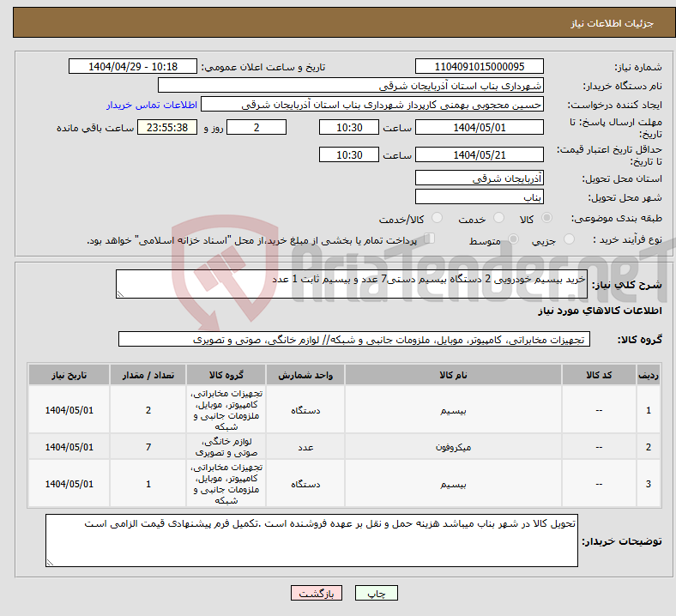Click the resize handle of buyer notes textarea
The width and height of the screenshot is (676, 616).
click(x=50, y=563)
